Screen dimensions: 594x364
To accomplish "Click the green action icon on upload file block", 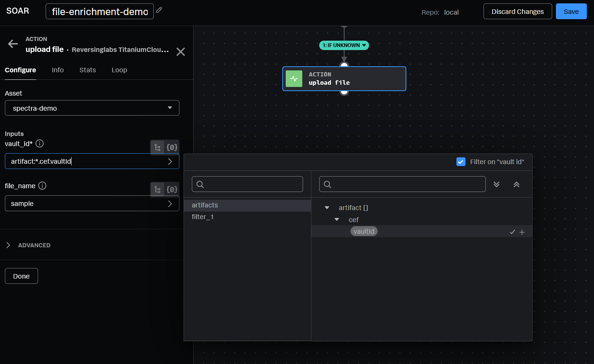I will click(294, 79).
